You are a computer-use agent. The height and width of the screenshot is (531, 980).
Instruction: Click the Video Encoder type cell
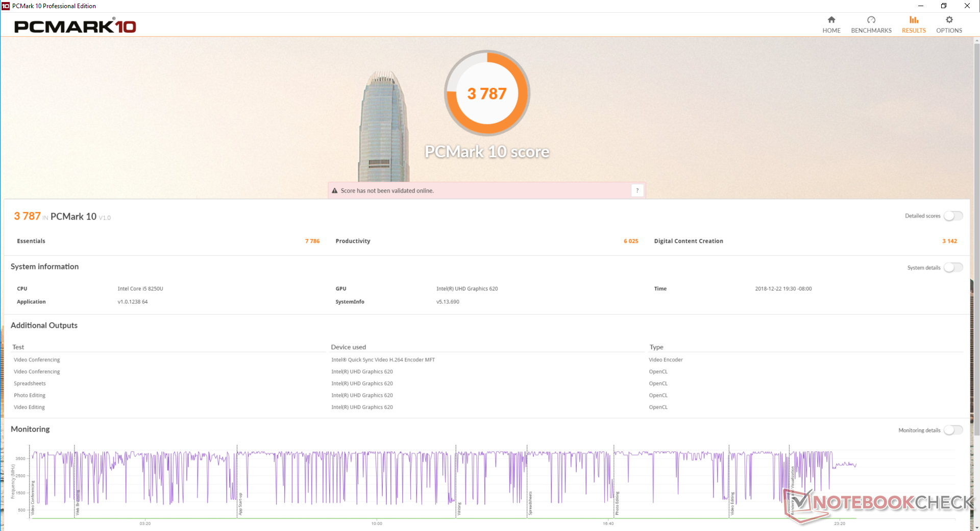click(x=666, y=360)
